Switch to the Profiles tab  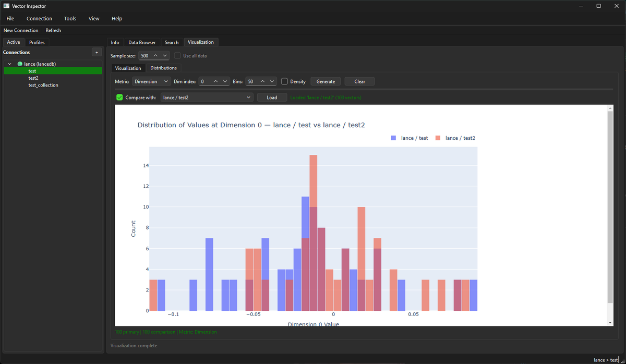click(x=37, y=42)
